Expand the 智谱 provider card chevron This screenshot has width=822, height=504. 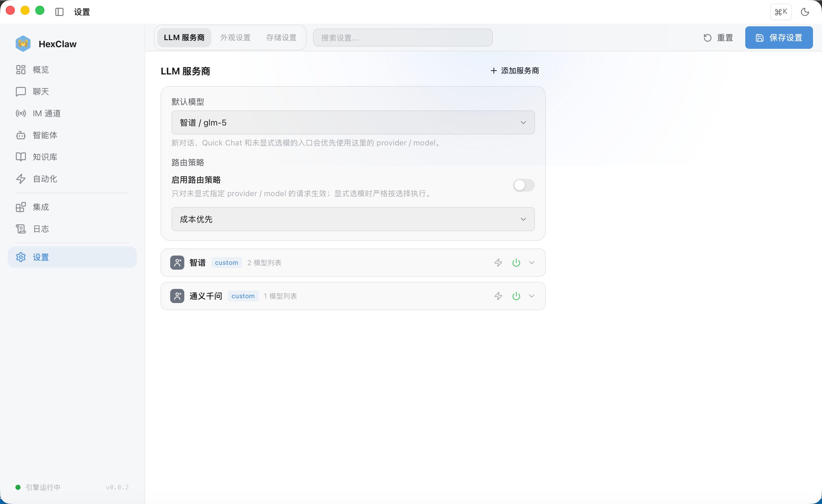pos(532,263)
